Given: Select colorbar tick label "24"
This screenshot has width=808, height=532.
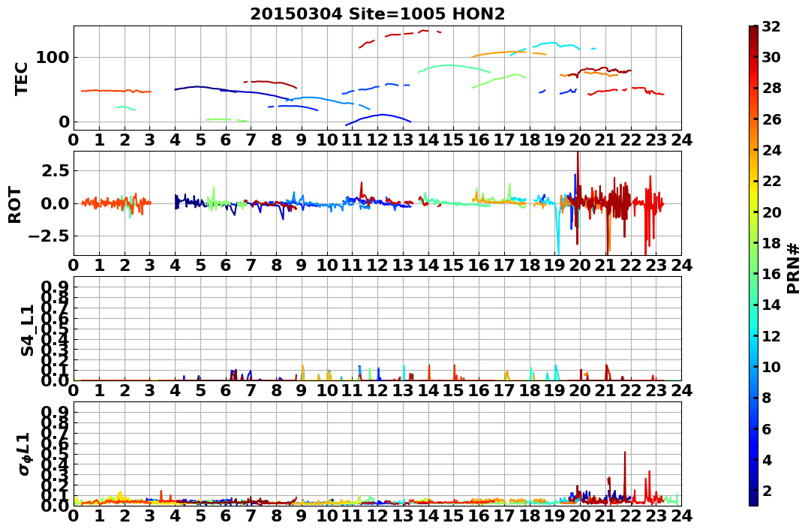Looking at the screenshot, I should click(x=771, y=150).
